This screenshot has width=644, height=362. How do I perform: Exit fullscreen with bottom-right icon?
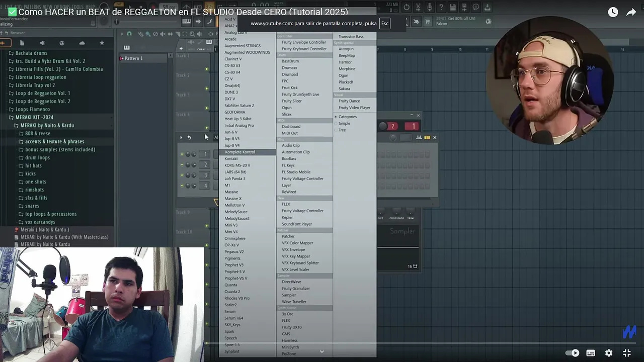(627, 353)
